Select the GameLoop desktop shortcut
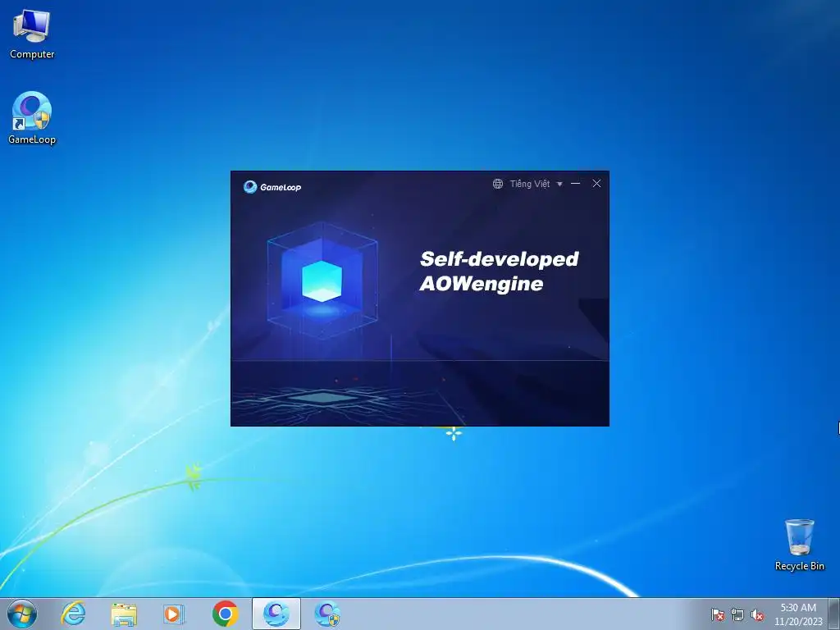The image size is (840, 630). [32, 118]
